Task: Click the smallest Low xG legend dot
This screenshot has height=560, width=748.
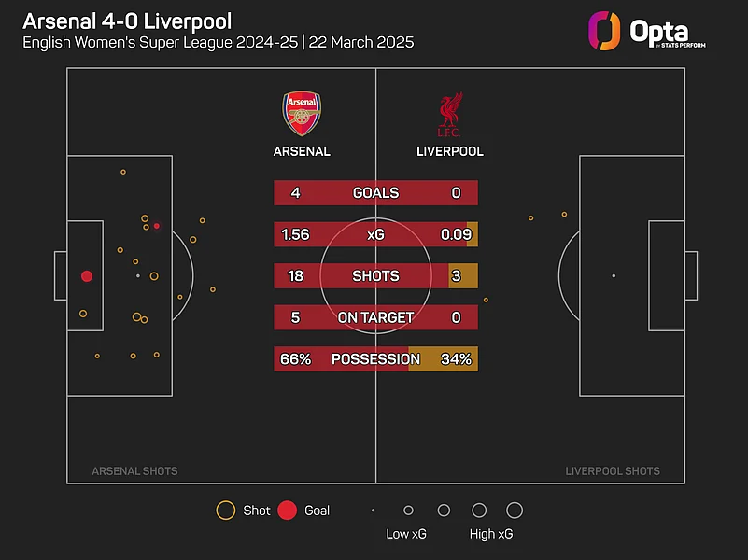Action: coord(373,511)
